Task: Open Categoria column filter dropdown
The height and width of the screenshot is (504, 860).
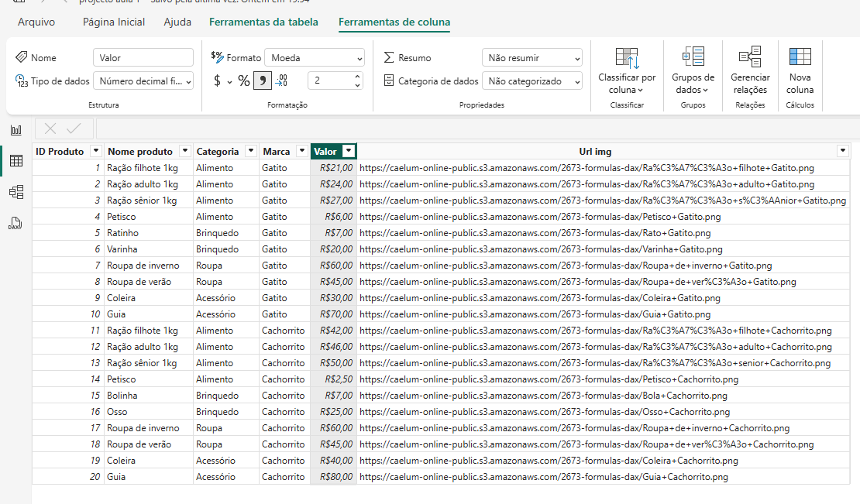Action: [x=251, y=151]
